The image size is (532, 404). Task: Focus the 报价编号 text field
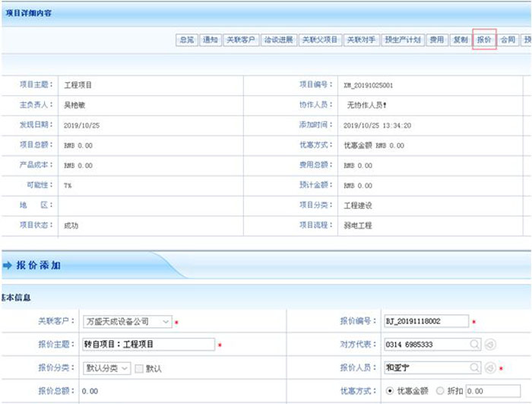pos(426,322)
